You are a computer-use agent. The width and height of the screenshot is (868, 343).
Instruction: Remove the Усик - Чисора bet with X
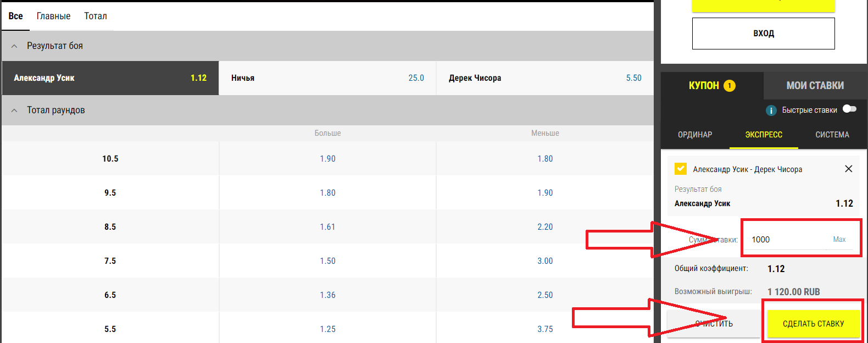pyautogui.click(x=848, y=169)
